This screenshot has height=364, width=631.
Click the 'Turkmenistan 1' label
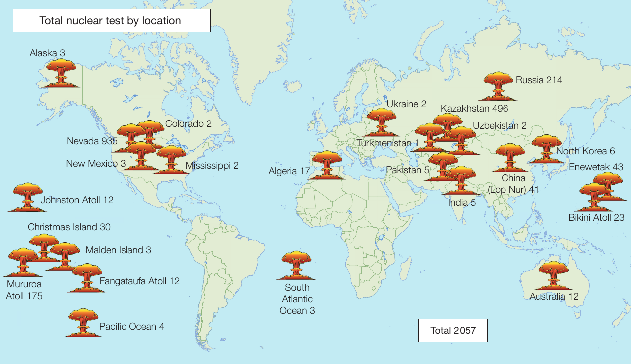[x=387, y=143]
